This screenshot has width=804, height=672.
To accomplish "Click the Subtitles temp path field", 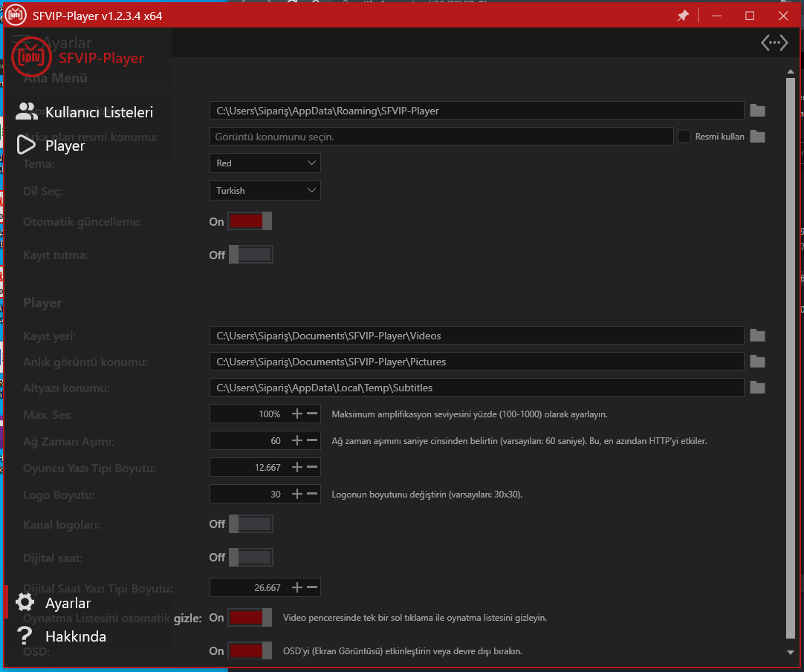I will click(477, 388).
